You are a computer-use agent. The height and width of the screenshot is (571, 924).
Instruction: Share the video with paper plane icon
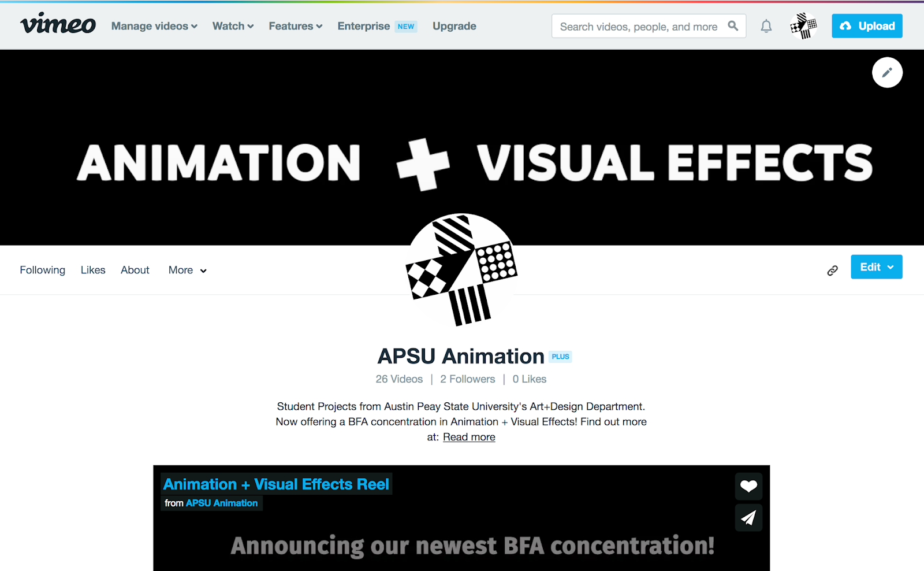click(x=748, y=517)
